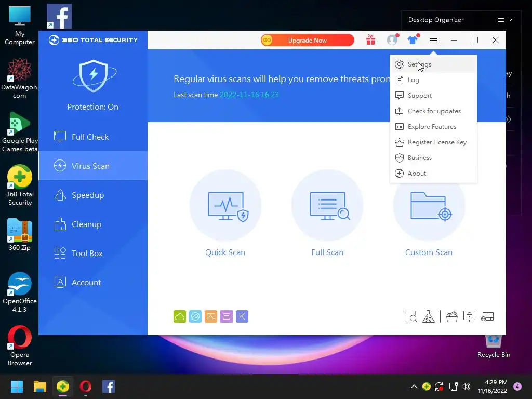Open the basket cleanup tool icon
Screen dimensions: 532x399
[x=452, y=316]
